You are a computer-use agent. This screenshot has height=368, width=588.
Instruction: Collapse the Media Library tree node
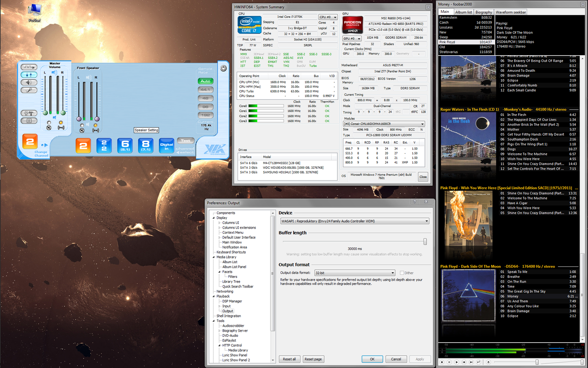[214, 257]
